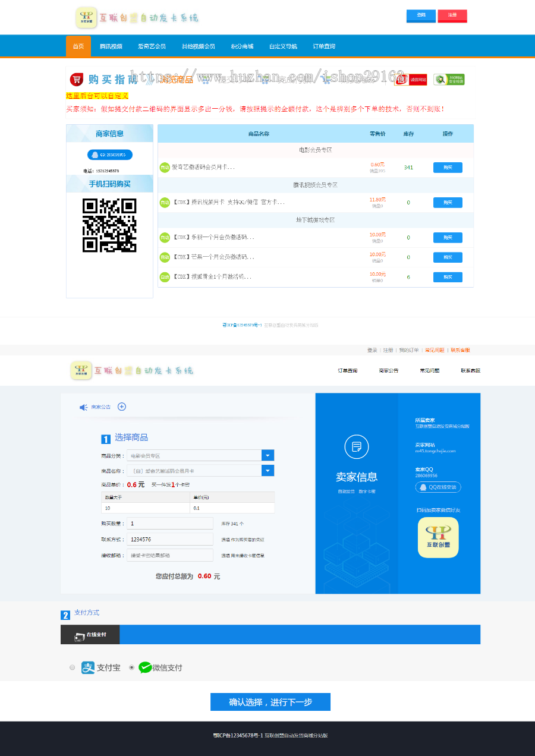535x756 pixels.
Task: Open 联系客服 in lower header menu
Action: click(x=470, y=371)
